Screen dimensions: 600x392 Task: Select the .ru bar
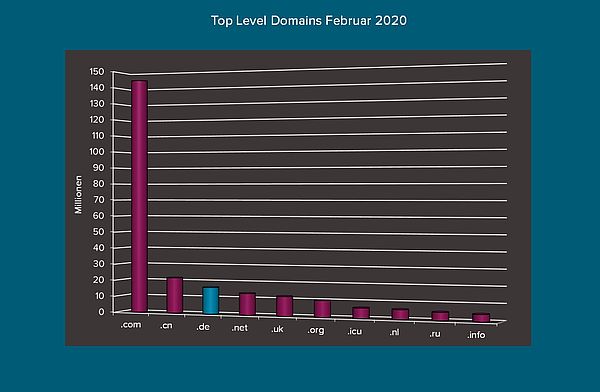click(x=440, y=316)
